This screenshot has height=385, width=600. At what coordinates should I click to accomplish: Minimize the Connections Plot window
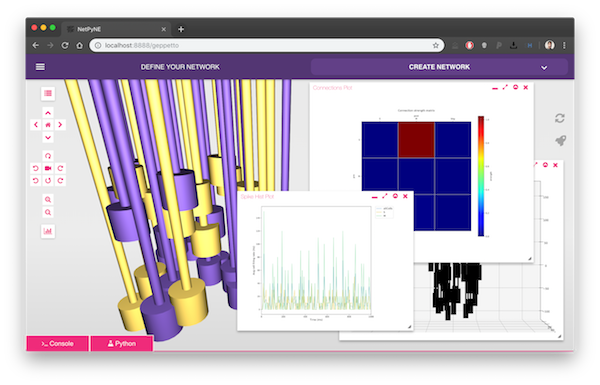495,88
